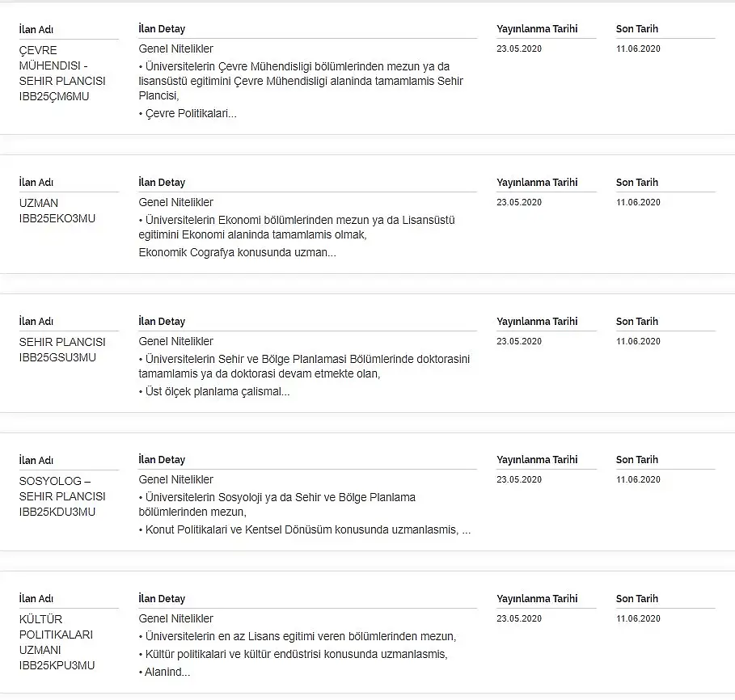Image resolution: width=735 pixels, height=700 pixels.
Task: Select the SEHIR PLANCISI IBB25GSU3MU listing
Action: pos(62,349)
